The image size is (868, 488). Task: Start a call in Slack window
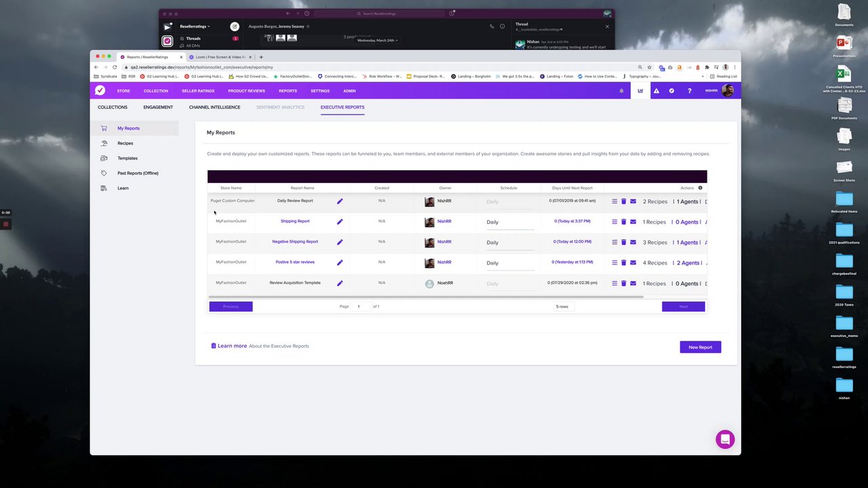coord(492,26)
